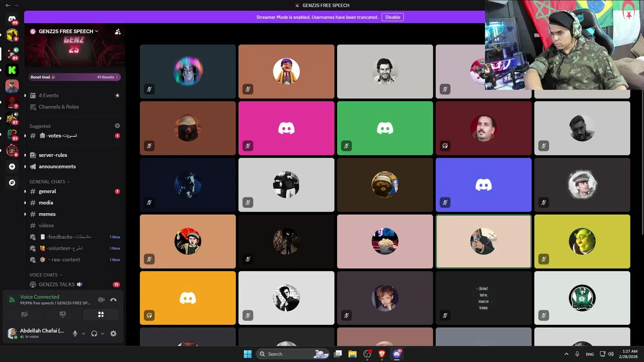The width and height of the screenshot is (644, 362).
Task: Open the server-rules channel
Action: pyautogui.click(x=74, y=155)
